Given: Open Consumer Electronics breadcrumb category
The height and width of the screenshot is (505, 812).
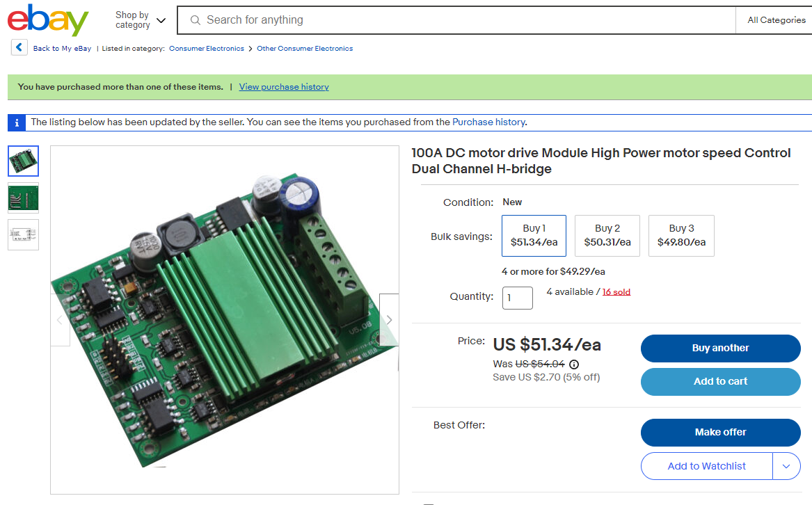Looking at the screenshot, I should 207,49.
